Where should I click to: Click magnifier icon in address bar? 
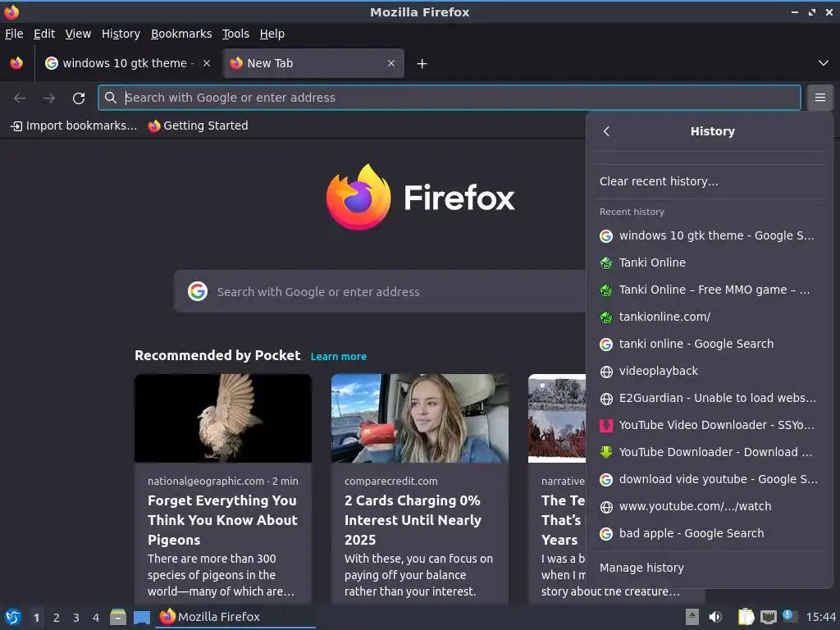click(111, 98)
